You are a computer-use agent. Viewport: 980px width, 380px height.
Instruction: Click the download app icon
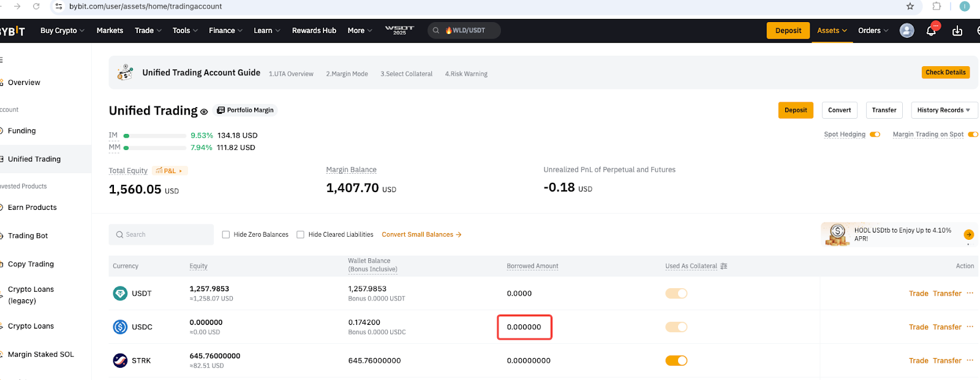[957, 31]
